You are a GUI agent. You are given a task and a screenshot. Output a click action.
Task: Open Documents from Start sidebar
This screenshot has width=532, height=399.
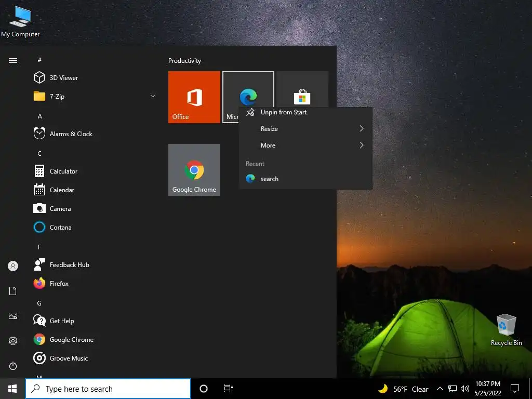coord(13,291)
